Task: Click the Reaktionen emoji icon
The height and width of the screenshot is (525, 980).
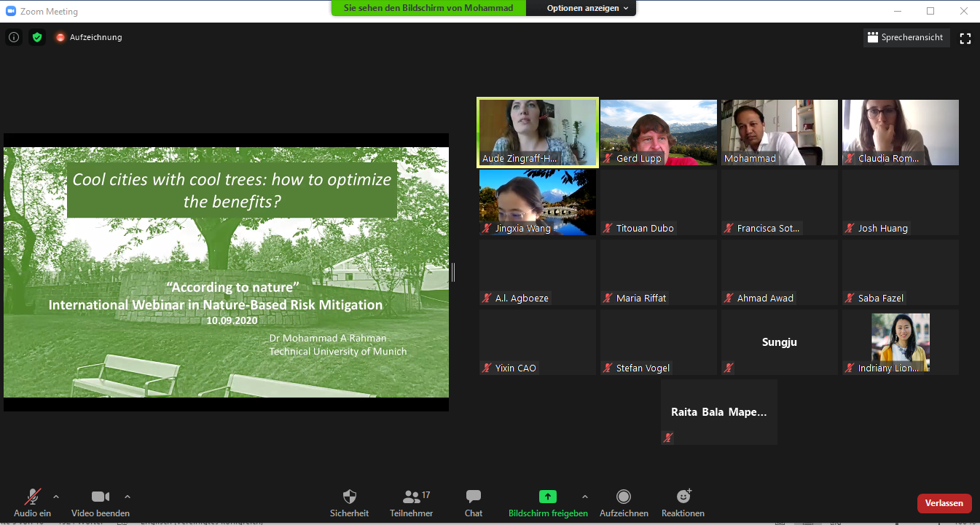Action: (683, 497)
